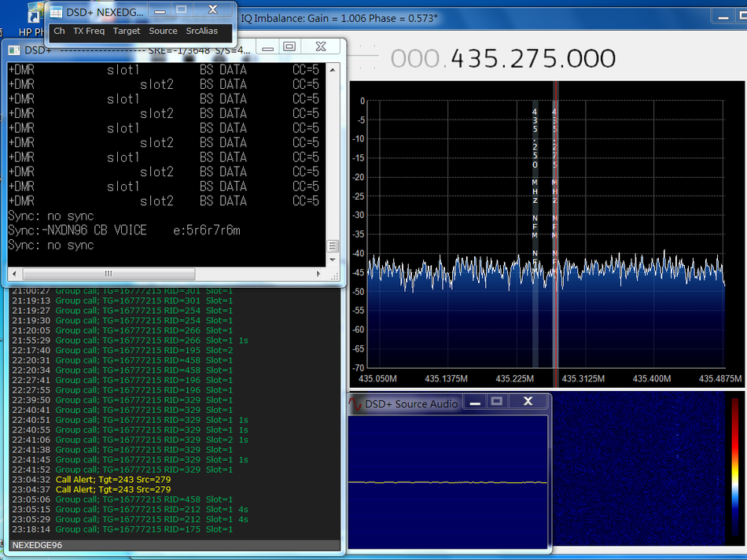
Task: Click the console horizontal scroll left arrow
Action: (x=14, y=274)
